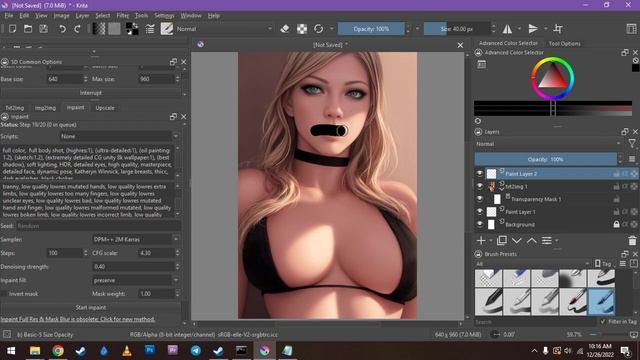Toggle lock on the Background layer
Screen dimensions: 640x360
pyautogui.click(x=616, y=224)
